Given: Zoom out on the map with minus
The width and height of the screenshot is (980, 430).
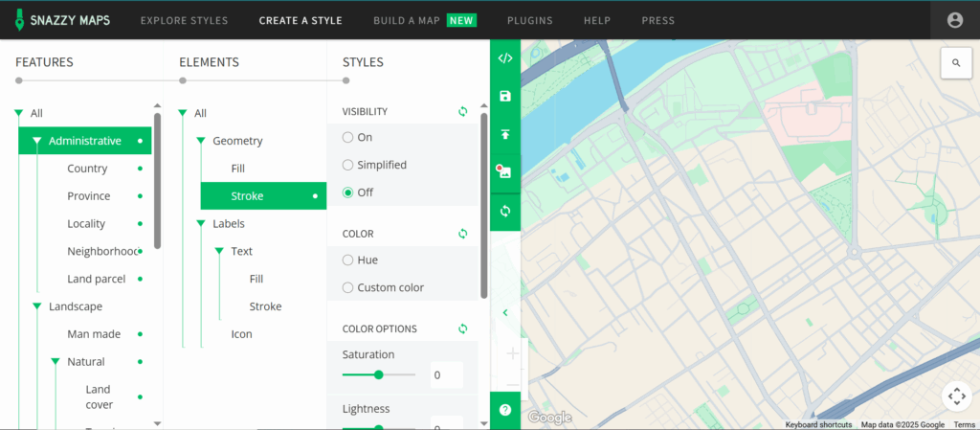Looking at the screenshot, I should tap(513, 385).
